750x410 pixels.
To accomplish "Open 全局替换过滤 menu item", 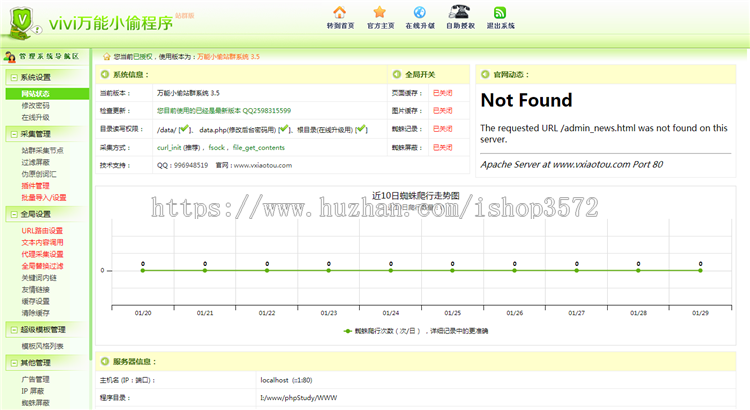I will [x=42, y=266].
